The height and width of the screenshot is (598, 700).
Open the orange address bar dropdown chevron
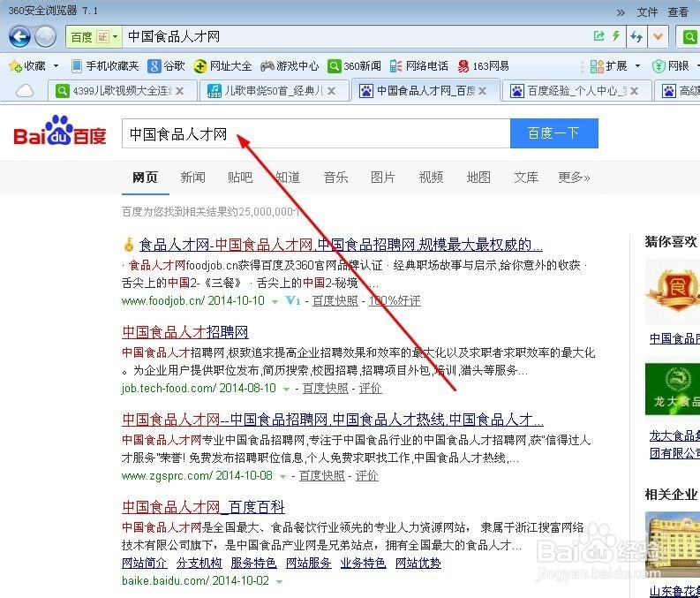coord(658,36)
